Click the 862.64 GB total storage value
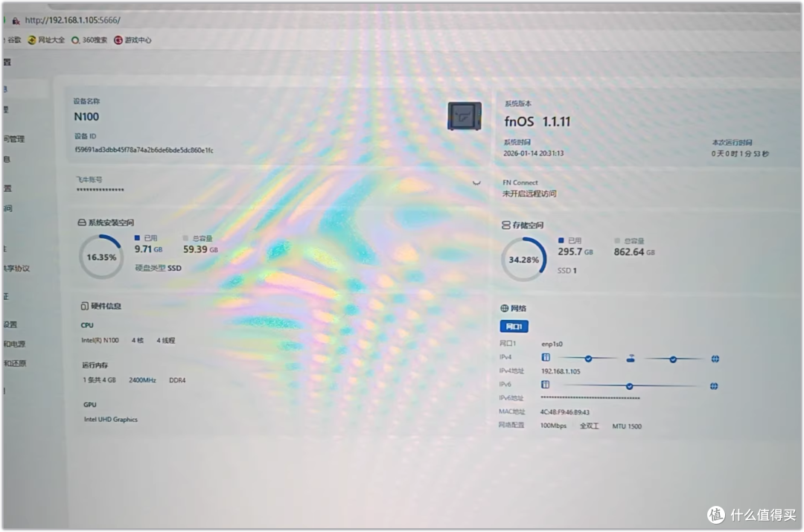 (x=634, y=252)
